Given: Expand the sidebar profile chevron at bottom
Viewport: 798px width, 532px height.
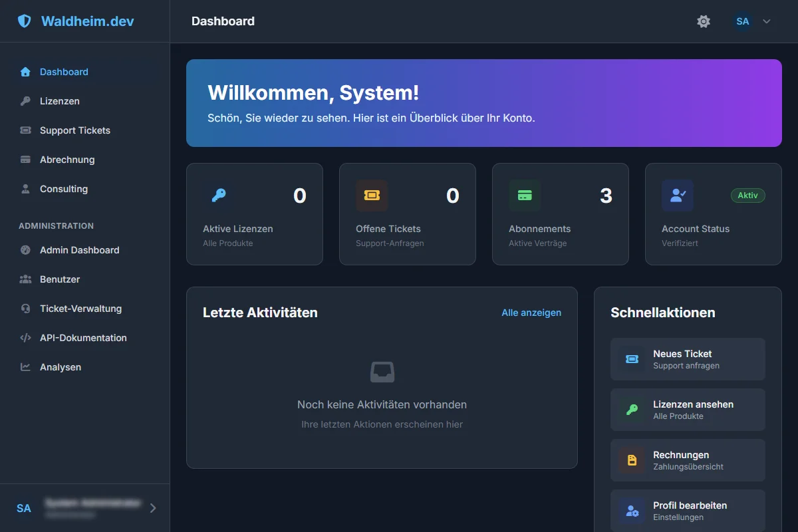Looking at the screenshot, I should pos(153,508).
